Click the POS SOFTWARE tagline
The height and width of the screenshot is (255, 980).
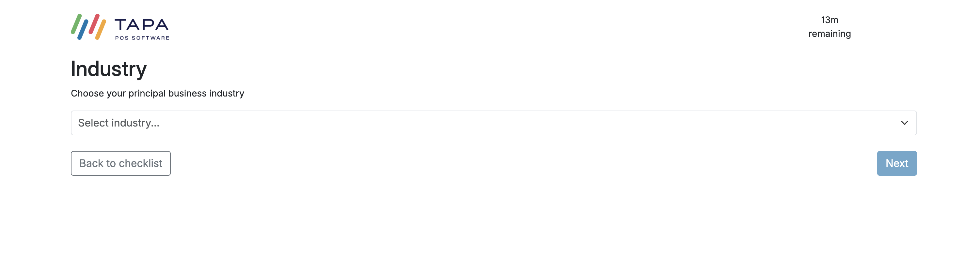click(x=142, y=38)
